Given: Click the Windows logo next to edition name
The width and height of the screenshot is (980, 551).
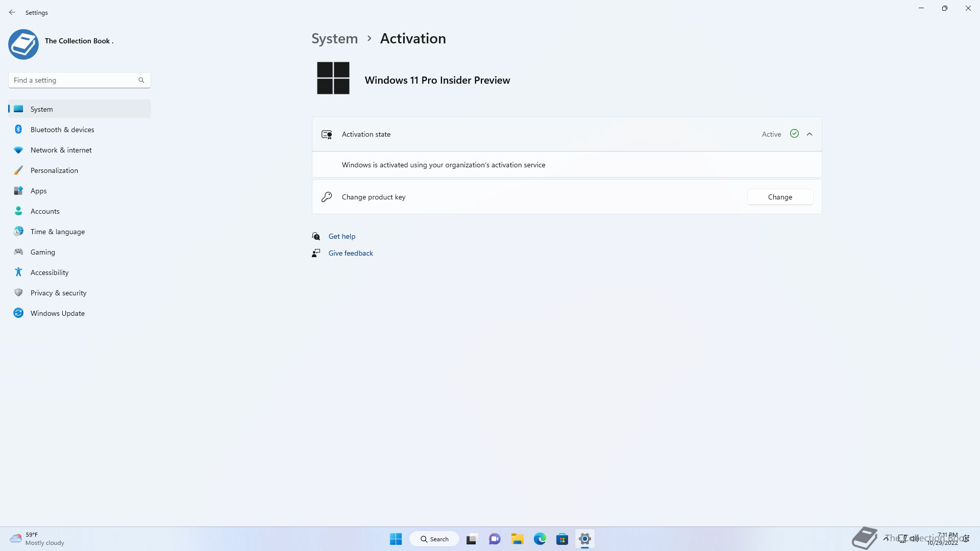Looking at the screenshot, I should [x=333, y=78].
